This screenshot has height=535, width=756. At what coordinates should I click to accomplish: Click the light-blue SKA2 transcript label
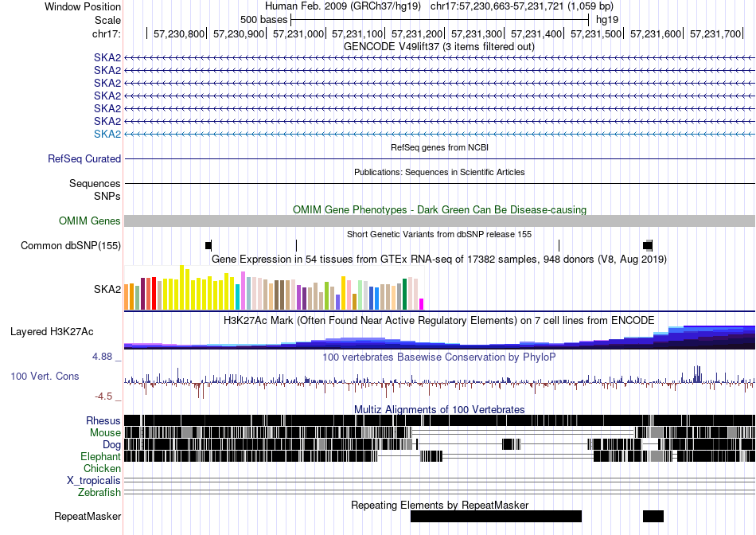coord(107,134)
